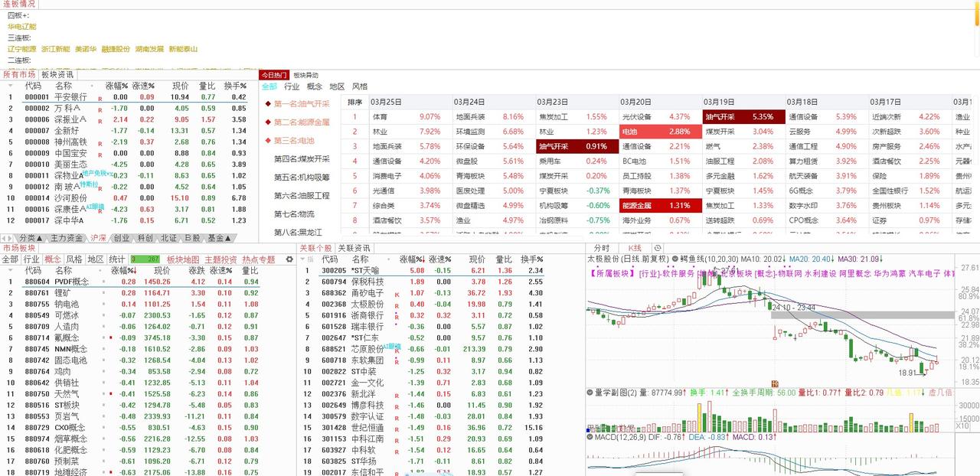
Task: Select related stock 300205 *ST天喻
Action: [x=423, y=271]
